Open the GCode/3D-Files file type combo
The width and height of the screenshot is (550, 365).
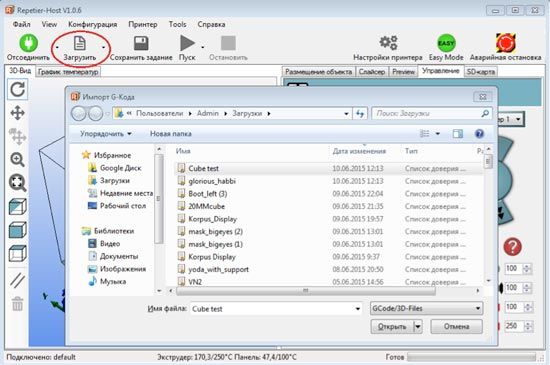(x=426, y=309)
